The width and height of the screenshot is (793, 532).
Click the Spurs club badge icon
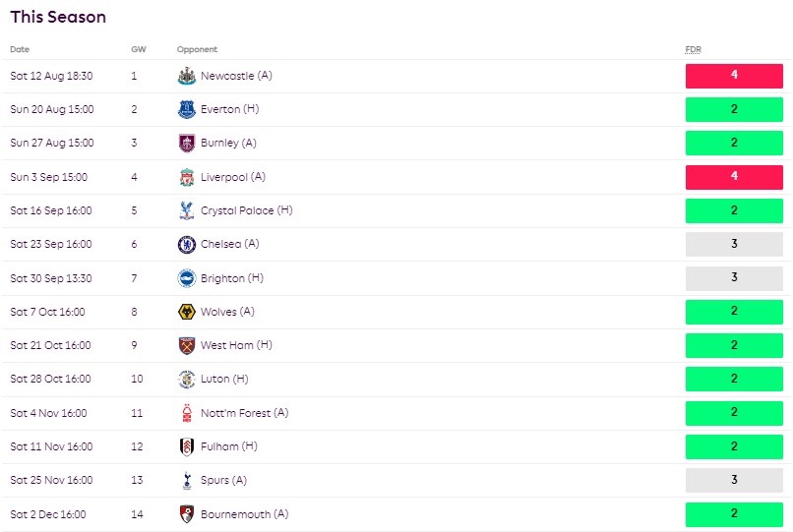click(186, 480)
